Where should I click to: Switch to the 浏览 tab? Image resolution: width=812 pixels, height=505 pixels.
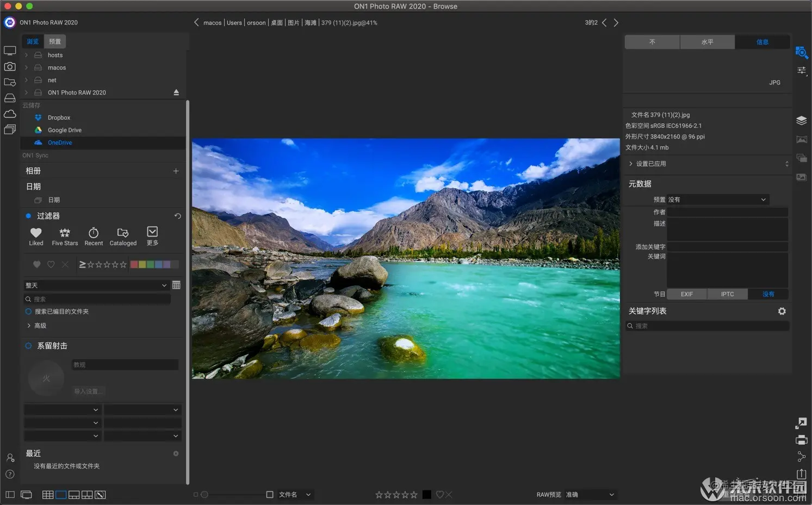tap(33, 41)
